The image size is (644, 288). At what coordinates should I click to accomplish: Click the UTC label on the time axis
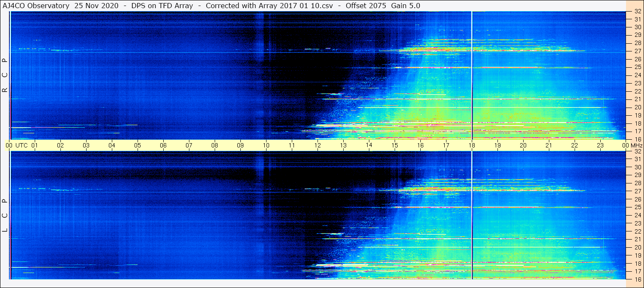pyautogui.click(x=21, y=145)
